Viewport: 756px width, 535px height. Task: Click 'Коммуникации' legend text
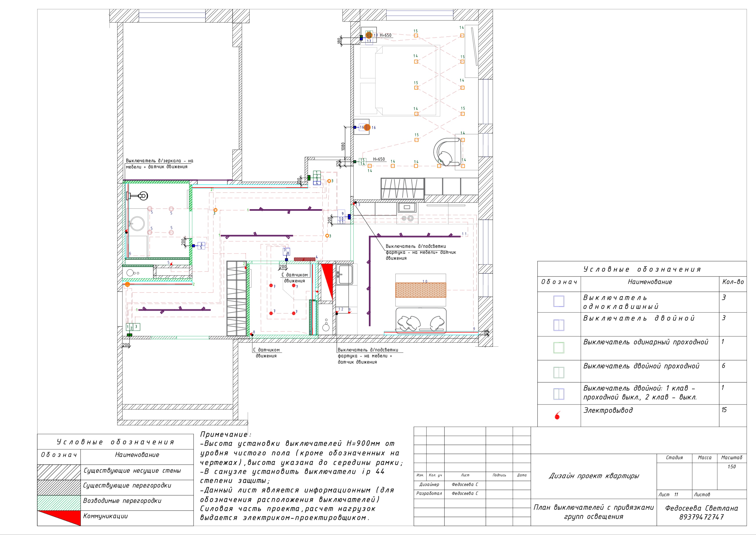105,516
